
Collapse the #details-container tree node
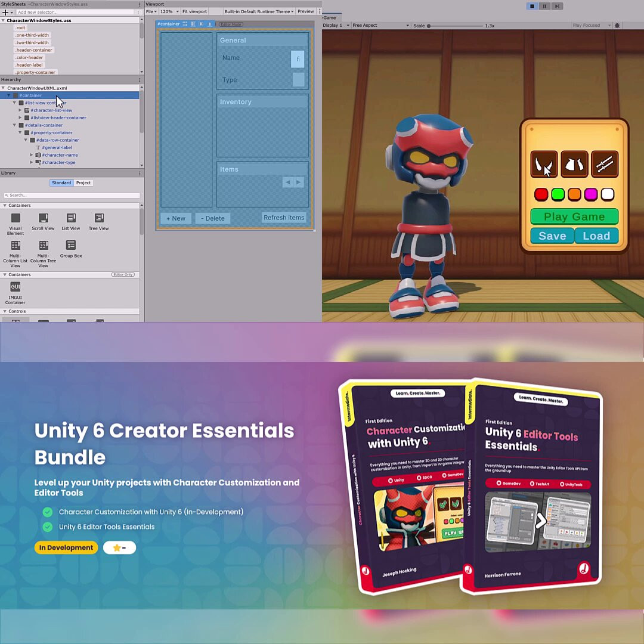tap(14, 125)
